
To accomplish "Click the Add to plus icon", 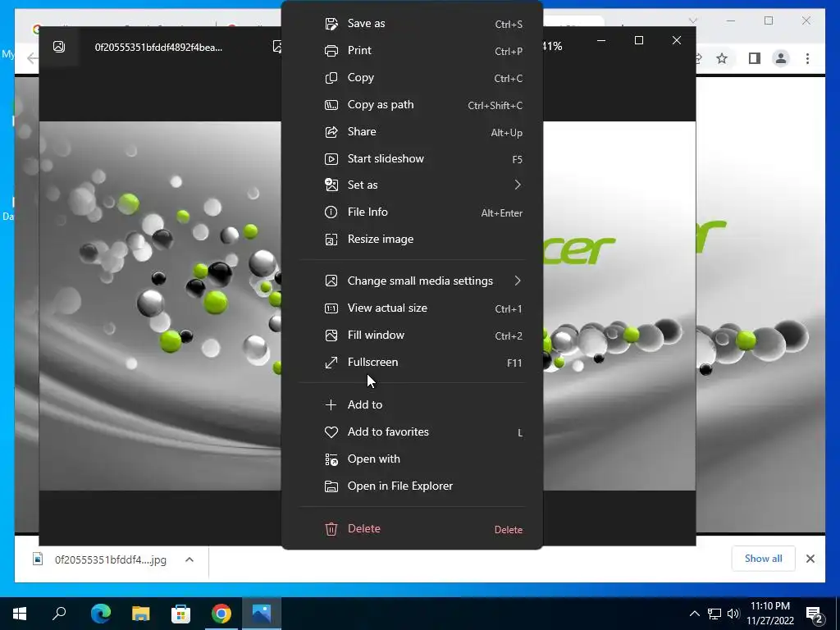I will pos(331,405).
